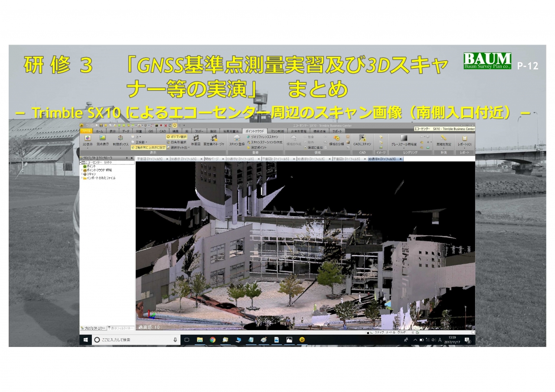Click the スナップ status bar button
The image size is (555, 392).
(x=379, y=332)
